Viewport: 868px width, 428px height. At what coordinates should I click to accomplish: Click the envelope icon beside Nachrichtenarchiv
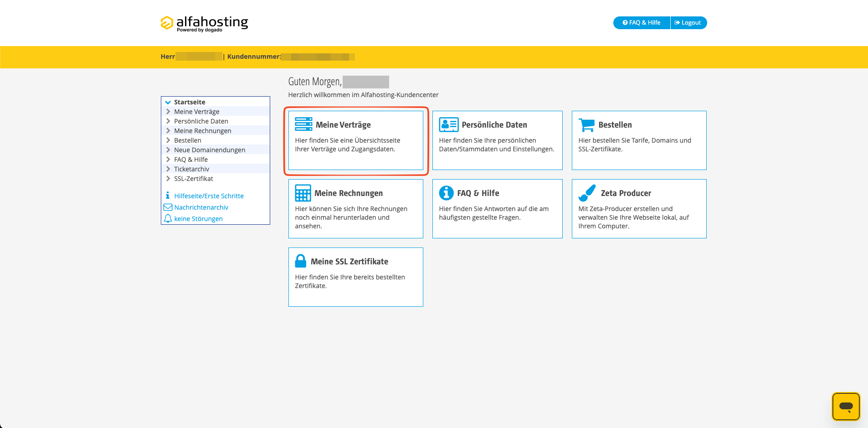coord(168,207)
